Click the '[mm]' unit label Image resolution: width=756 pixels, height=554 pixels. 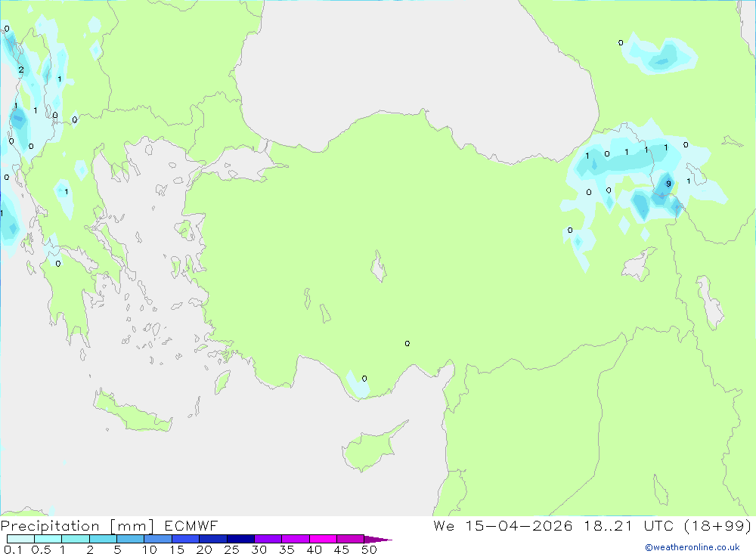[132, 526]
